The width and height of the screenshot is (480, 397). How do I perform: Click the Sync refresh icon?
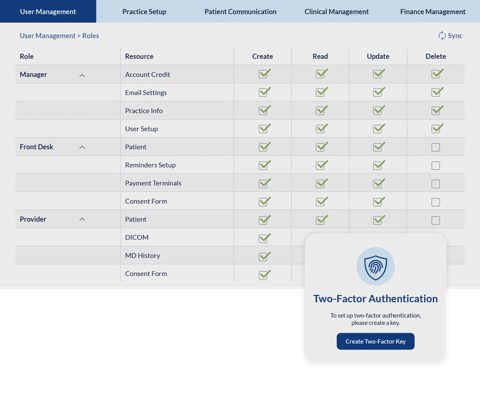click(442, 36)
